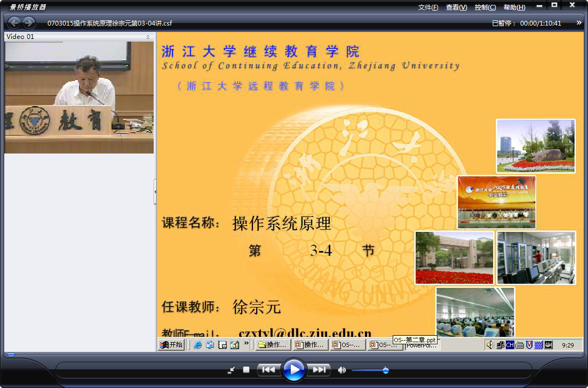This screenshot has width=588, height=388.
Task: Click the lecturer video thumbnail
Action: pos(79,98)
